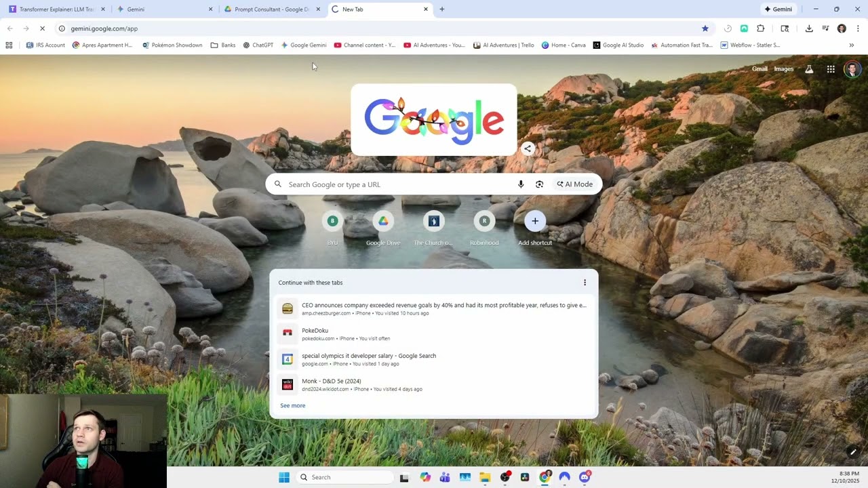This screenshot has width=868, height=488.
Task: Open ChatGPT bookmark
Action: pyautogui.click(x=258, y=45)
